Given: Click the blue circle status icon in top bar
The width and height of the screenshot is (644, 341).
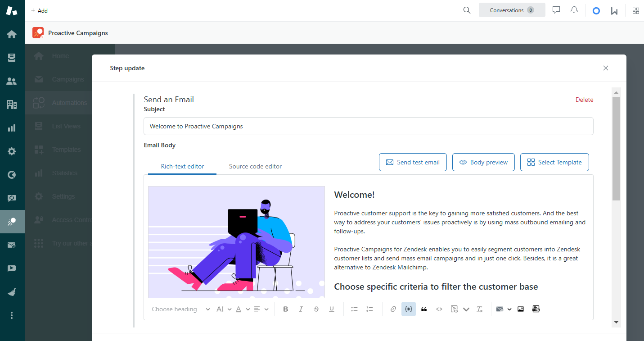Looking at the screenshot, I should pyautogui.click(x=596, y=10).
